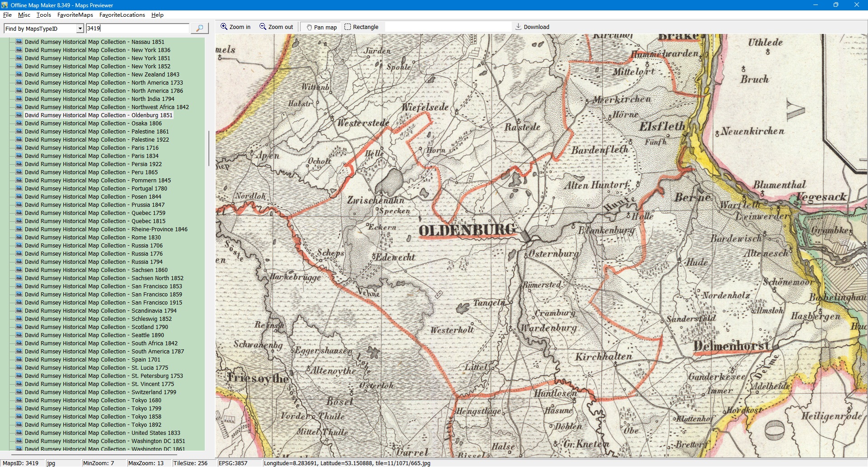Open the FavoriteLocations menu
The height and width of the screenshot is (467, 868).
click(122, 15)
